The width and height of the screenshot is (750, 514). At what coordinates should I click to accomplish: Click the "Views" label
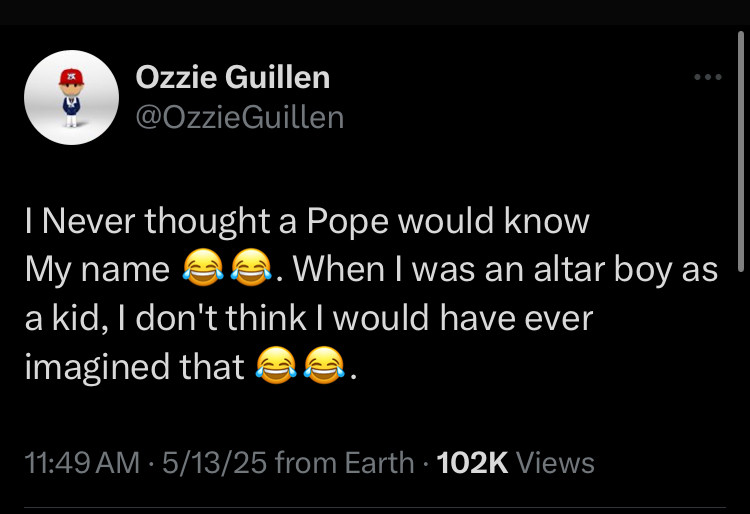(555, 463)
